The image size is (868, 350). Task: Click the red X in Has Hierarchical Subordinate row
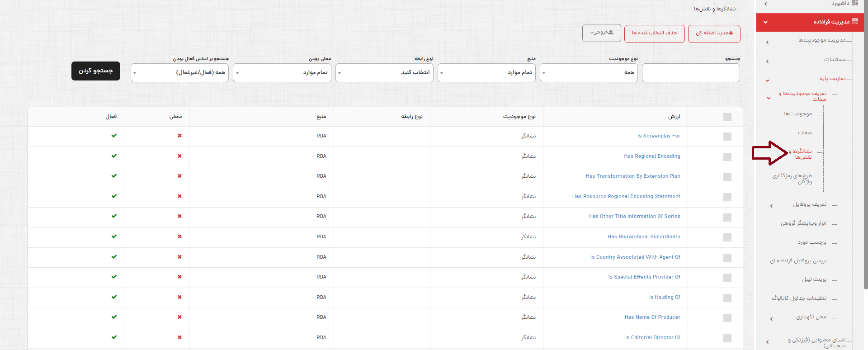coord(179,236)
